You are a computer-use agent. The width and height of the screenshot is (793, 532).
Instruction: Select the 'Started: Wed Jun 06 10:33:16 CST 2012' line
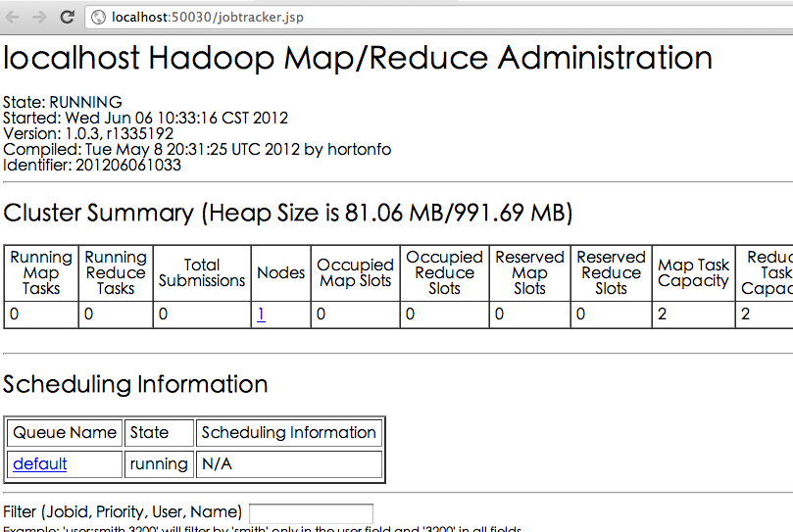[146, 118]
